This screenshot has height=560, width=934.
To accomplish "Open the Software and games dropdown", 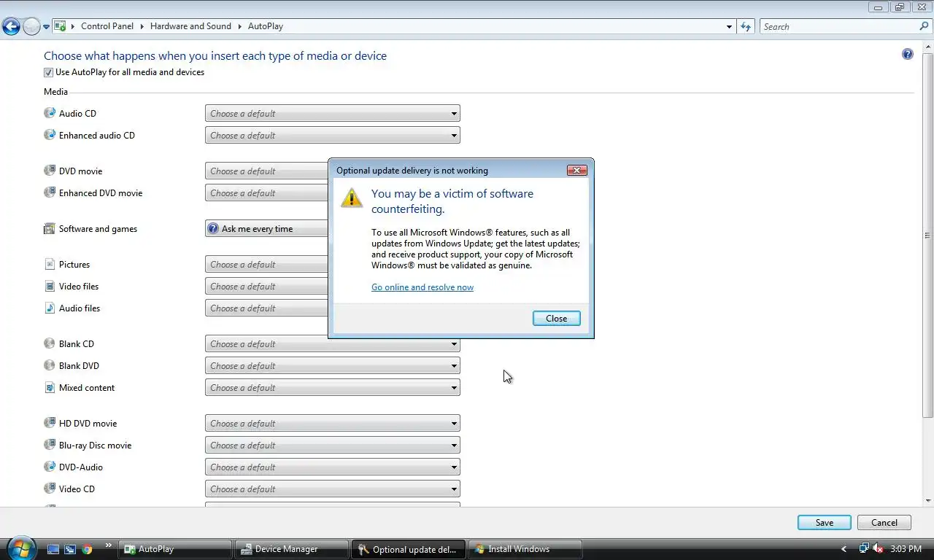I will click(266, 228).
